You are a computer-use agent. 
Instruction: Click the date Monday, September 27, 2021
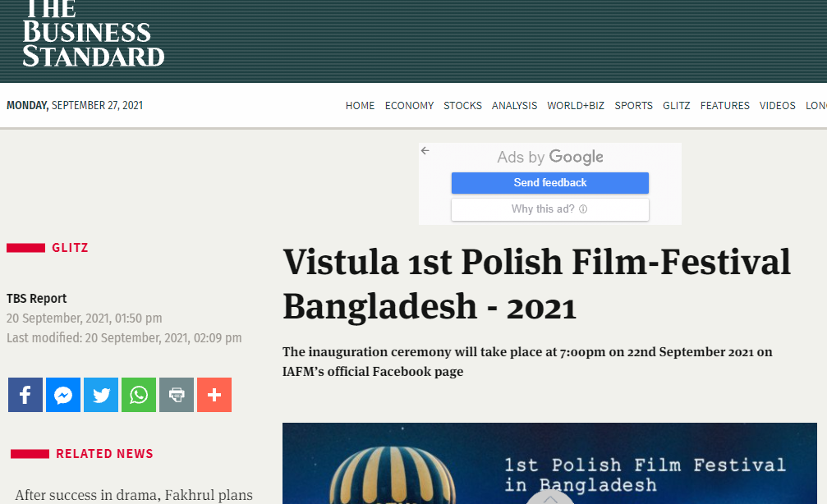coord(75,105)
